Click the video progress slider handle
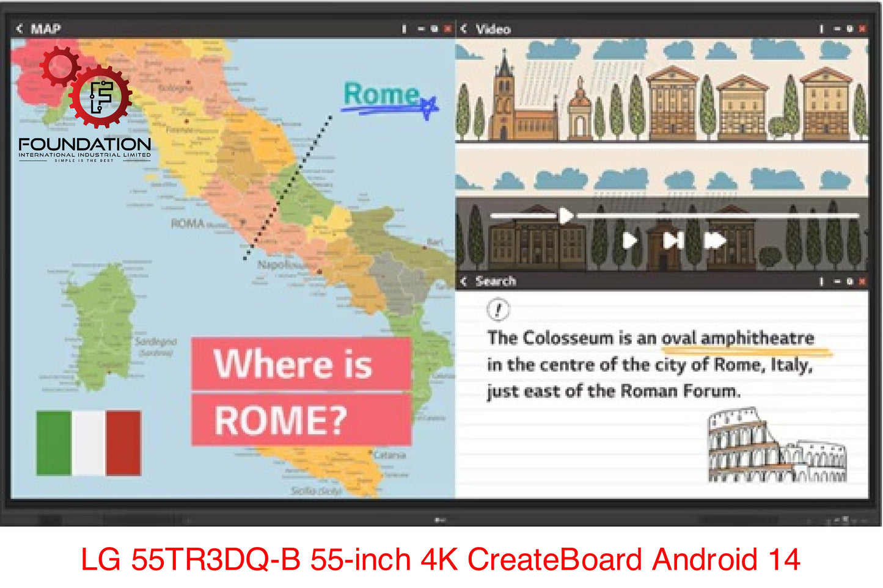 (566, 216)
